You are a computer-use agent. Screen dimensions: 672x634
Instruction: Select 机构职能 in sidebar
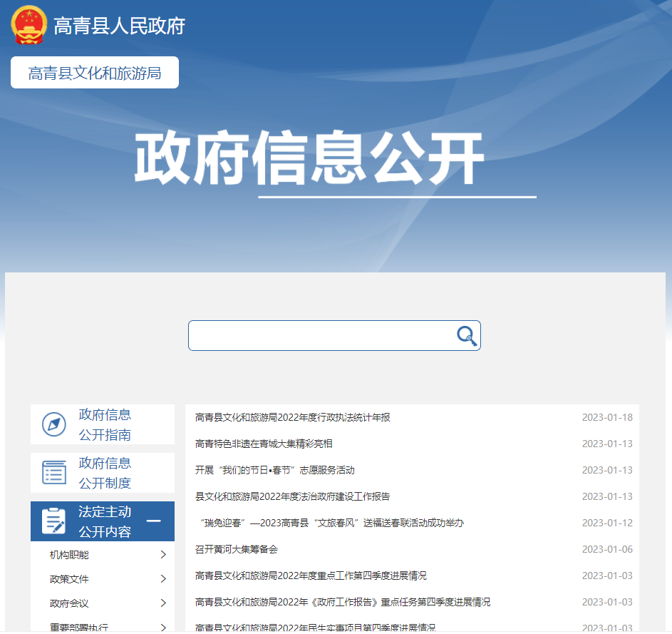coord(69,555)
